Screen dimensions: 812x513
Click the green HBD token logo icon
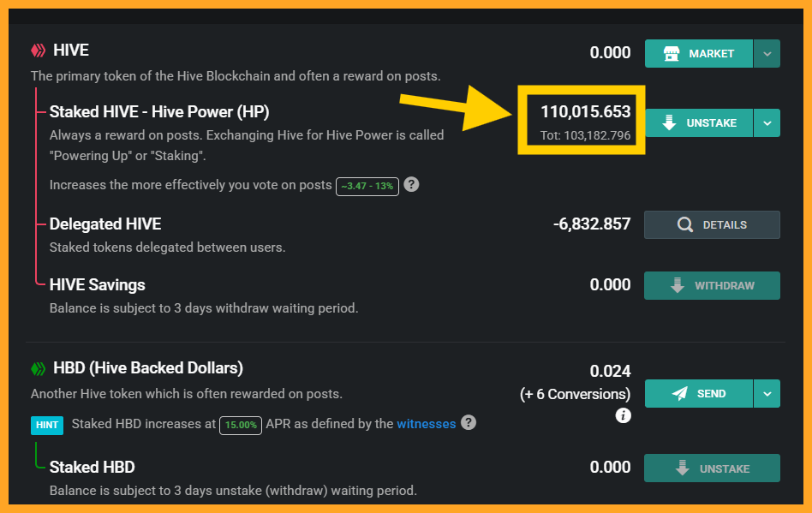pos(39,368)
